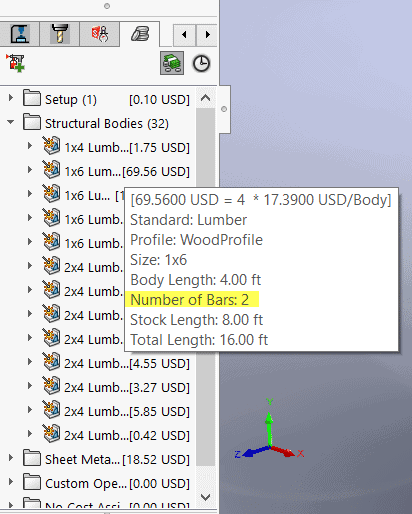Viewport: 412px width, 514px height.
Task: Expand the 1x6 Lum... 69.56 USD item
Action: tap(30, 170)
